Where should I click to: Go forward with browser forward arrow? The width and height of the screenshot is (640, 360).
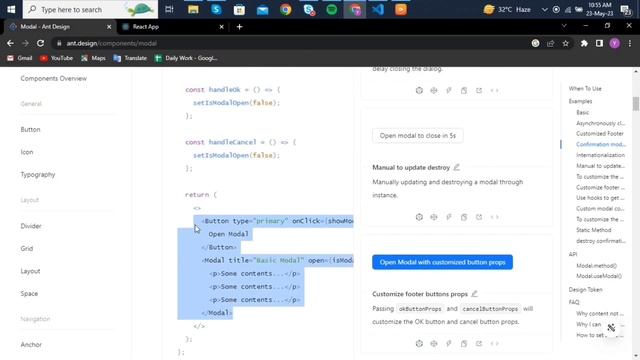pos(25,43)
